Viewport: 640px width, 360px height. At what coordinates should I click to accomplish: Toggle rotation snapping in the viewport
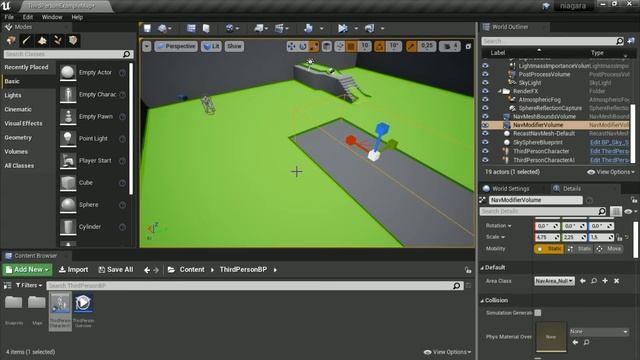[380, 47]
